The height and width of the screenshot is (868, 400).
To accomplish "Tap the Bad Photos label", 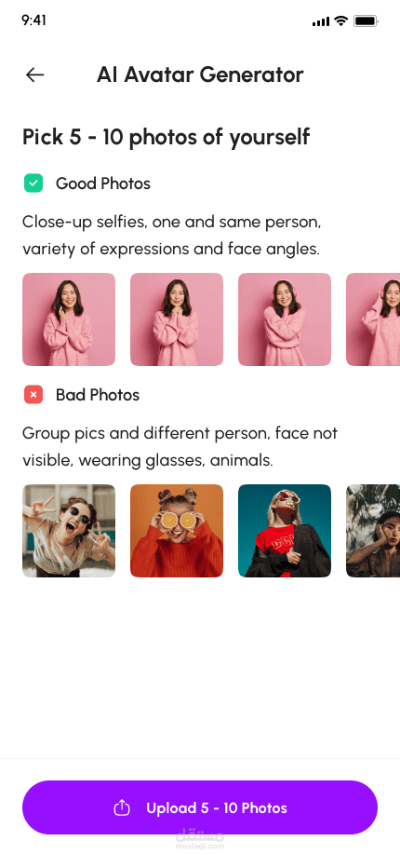I will click(x=98, y=395).
